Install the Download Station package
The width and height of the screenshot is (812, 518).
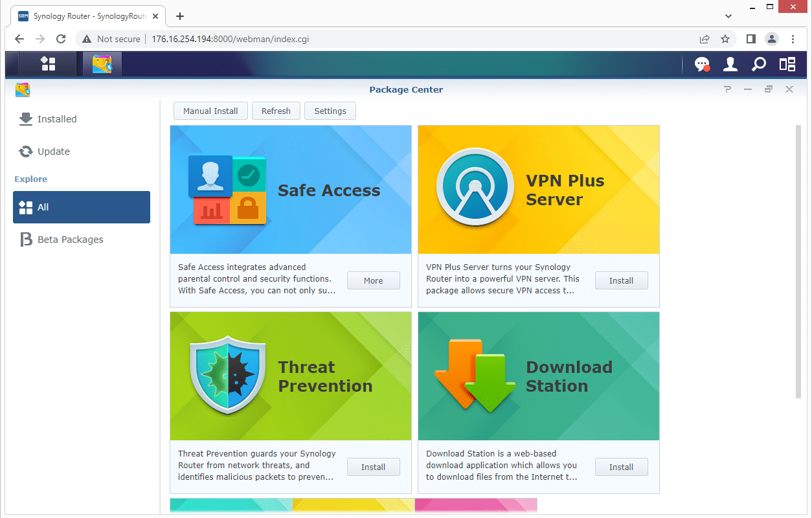[622, 467]
